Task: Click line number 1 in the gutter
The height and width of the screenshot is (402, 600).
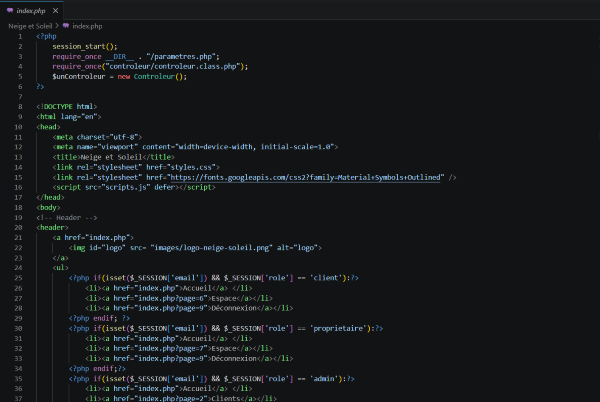Action: [x=20, y=36]
